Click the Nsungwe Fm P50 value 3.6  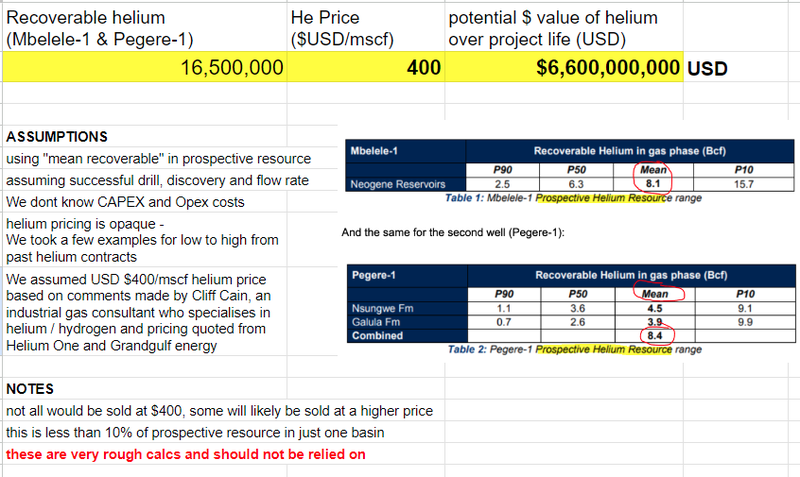[578, 308]
